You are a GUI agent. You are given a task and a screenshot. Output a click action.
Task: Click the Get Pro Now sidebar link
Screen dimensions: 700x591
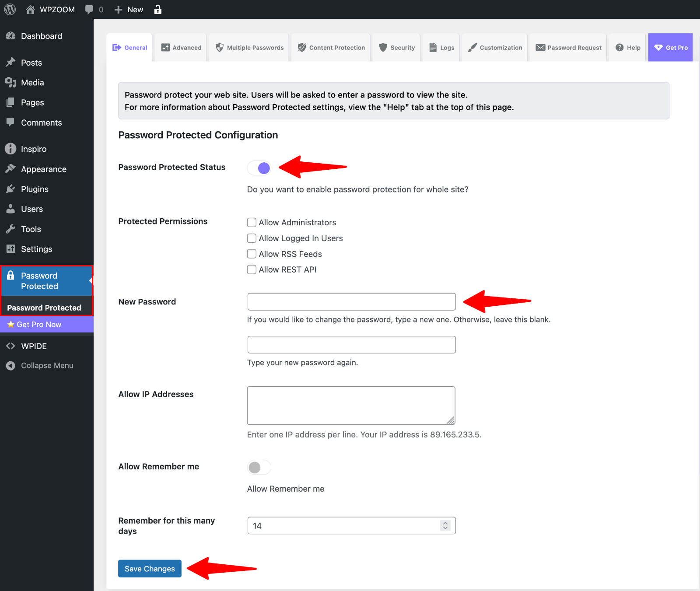39,324
